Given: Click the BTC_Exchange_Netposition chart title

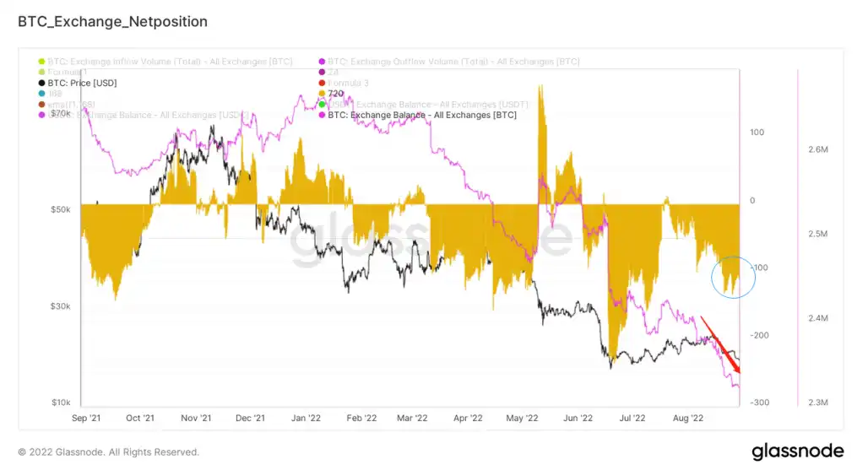Looking at the screenshot, I should (x=113, y=22).
